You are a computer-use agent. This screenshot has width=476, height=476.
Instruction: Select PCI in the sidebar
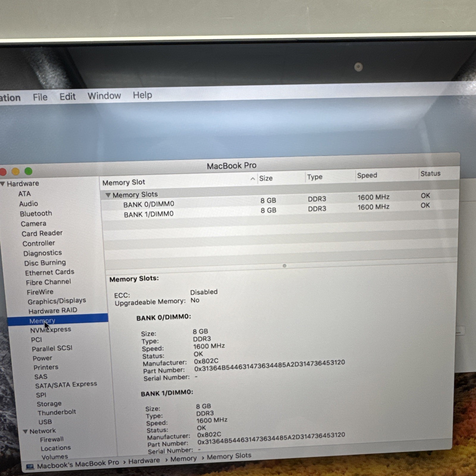click(x=36, y=340)
